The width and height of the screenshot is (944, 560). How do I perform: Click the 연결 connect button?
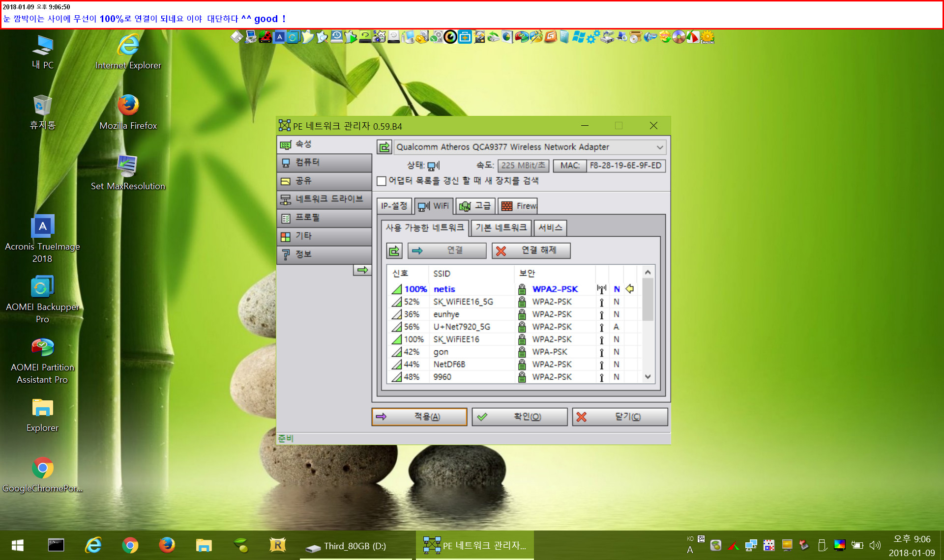447,251
